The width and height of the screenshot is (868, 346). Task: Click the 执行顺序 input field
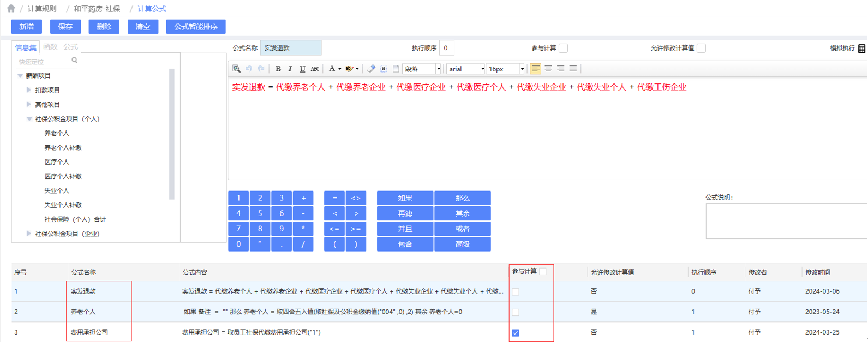click(446, 48)
